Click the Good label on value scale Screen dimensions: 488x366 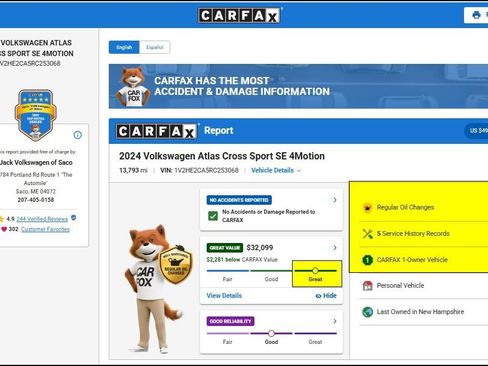[271, 279]
